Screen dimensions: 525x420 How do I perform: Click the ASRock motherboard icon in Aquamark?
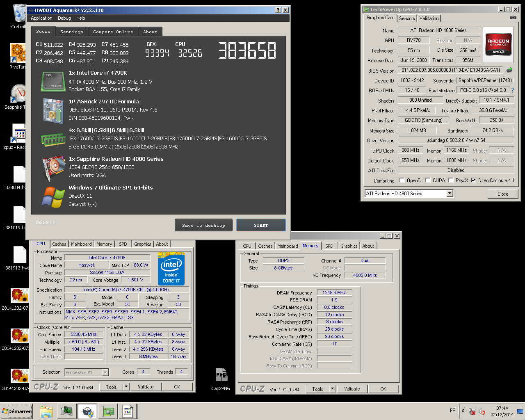pos(53,110)
